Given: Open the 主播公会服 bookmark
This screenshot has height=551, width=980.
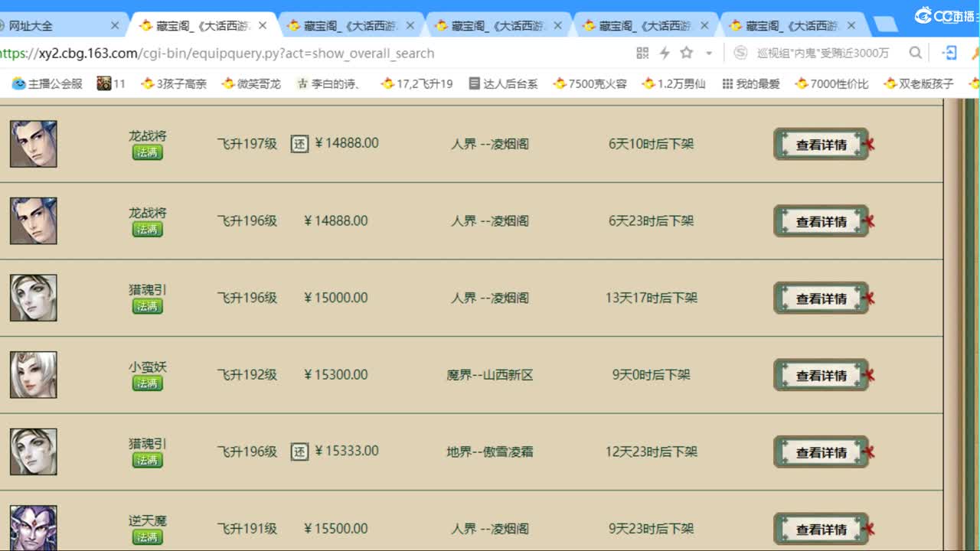Looking at the screenshot, I should point(47,83).
